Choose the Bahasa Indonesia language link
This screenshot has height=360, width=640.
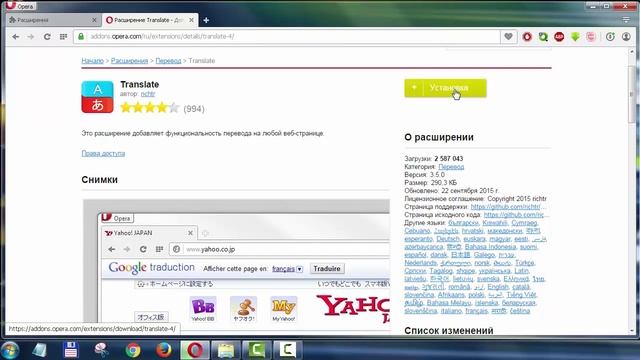pyautogui.click(x=490, y=247)
